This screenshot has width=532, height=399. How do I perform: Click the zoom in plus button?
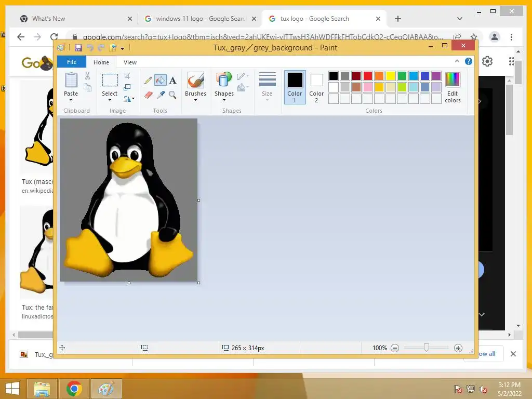pyautogui.click(x=458, y=348)
